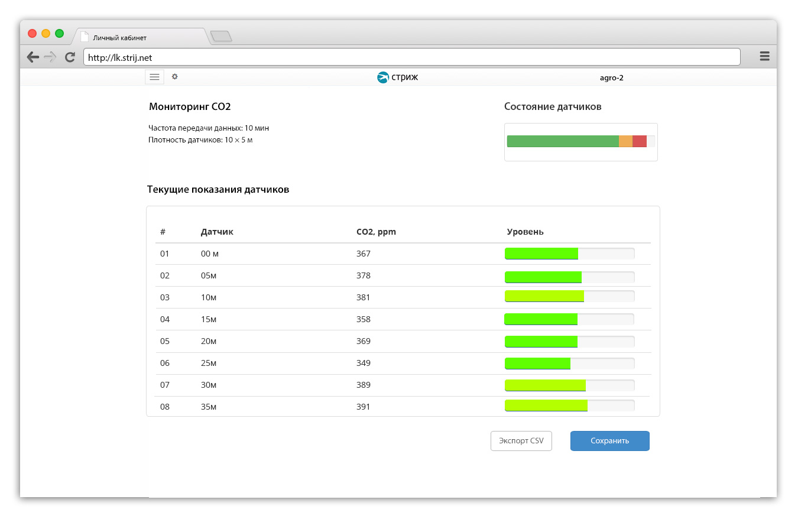
Task: Click red segment of sensor status bar
Action: [x=640, y=141]
